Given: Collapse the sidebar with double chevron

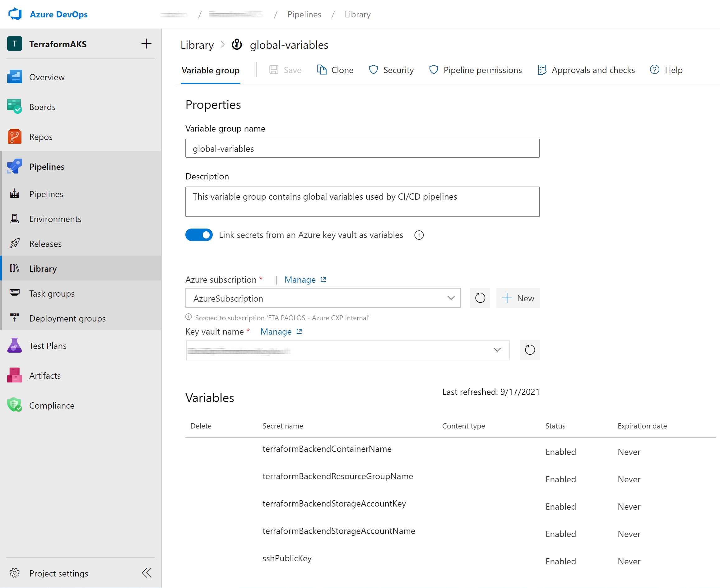Looking at the screenshot, I should pyautogui.click(x=147, y=573).
